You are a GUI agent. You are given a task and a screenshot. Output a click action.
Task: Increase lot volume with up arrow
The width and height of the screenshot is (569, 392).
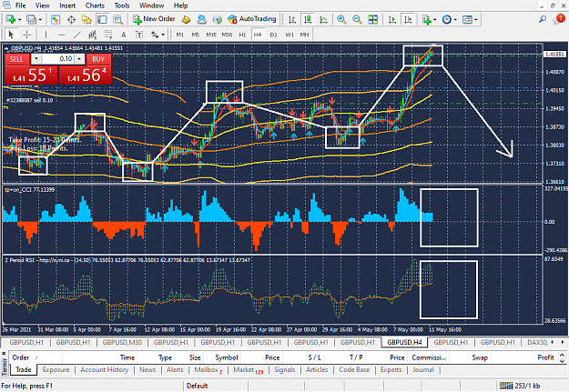[x=79, y=59]
